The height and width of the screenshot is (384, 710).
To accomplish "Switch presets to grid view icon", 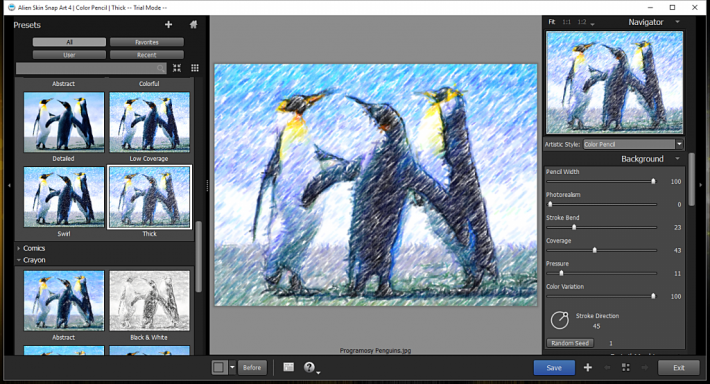I will coord(195,68).
